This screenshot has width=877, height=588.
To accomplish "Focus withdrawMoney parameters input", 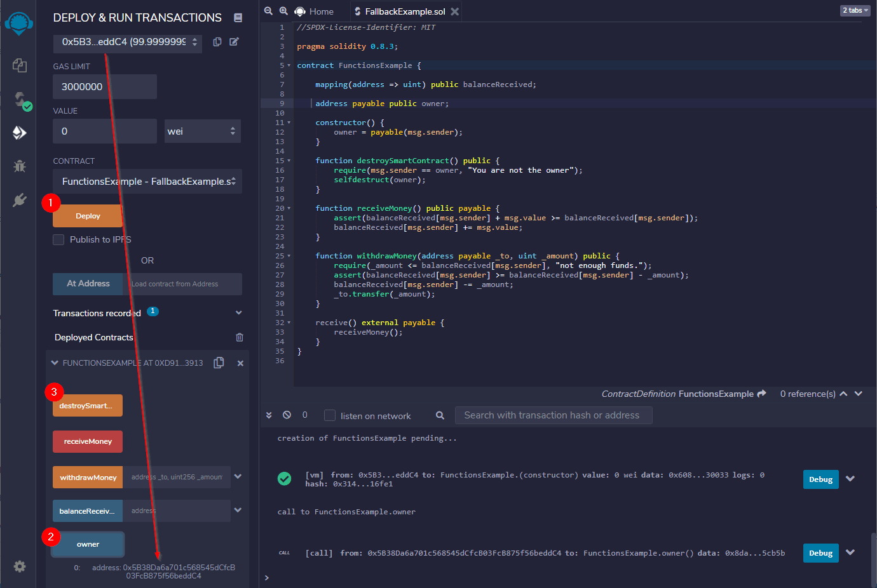I will tap(177, 477).
